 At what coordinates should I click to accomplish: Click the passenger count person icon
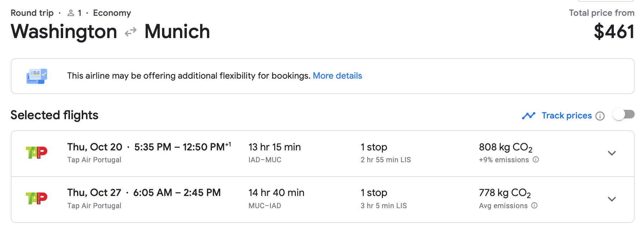(71, 13)
